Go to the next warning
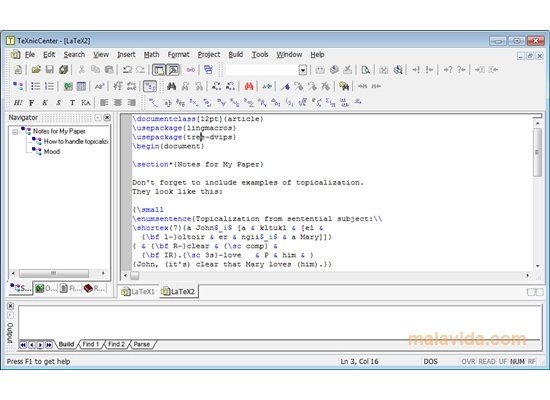550x400 pixels. tap(448, 70)
